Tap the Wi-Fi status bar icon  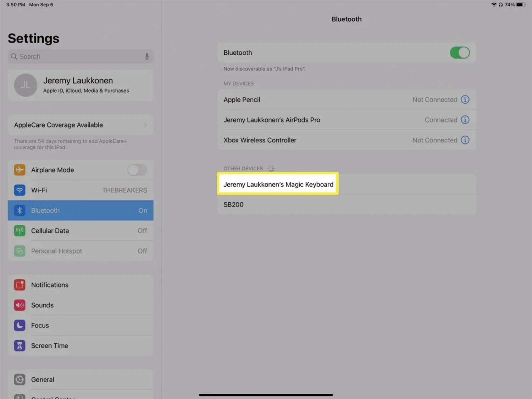494,5
